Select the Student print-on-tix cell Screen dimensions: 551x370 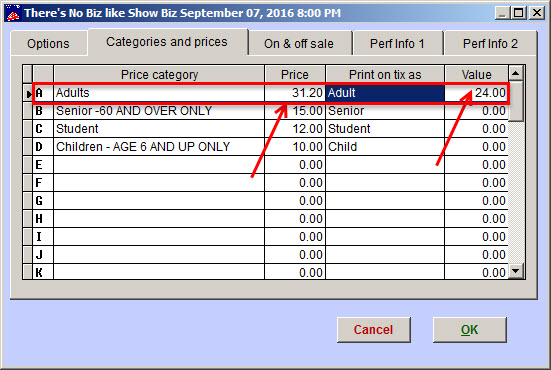(x=385, y=129)
